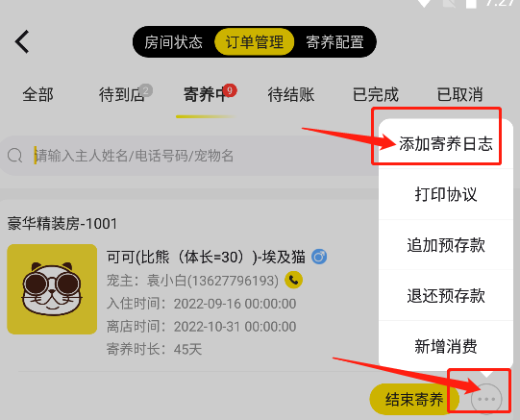Focus the owner name search field
520x420 pixels.
[189, 156]
